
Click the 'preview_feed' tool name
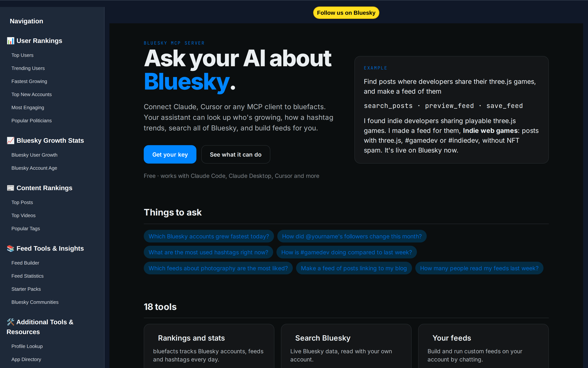point(449,106)
